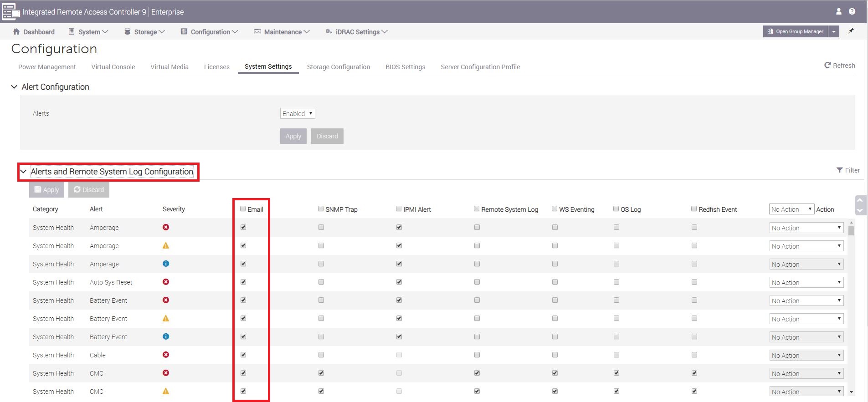Toggle the OS Log header checkbox
Viewport: 868px width, 402px height.
click(x=616, y=209)
